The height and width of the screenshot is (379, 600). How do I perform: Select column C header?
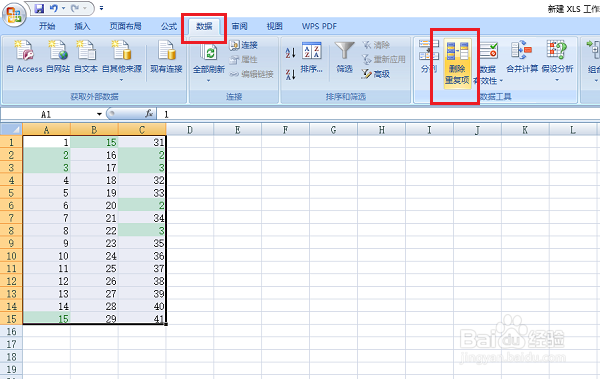pyautogui.click(x=142, y=130)
